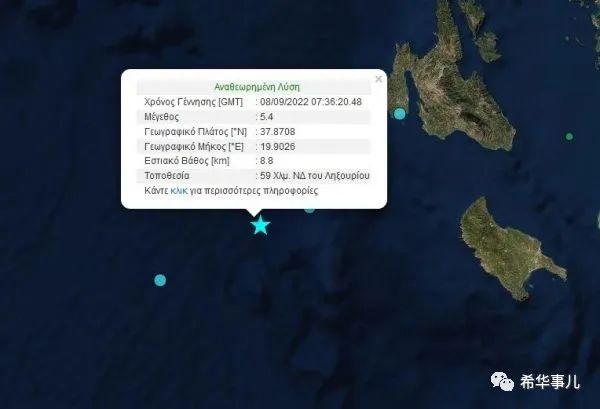Click the cyan circle marker on Kefalonia's west coast
The image size is (600, 409).
[x=399, y=114]
